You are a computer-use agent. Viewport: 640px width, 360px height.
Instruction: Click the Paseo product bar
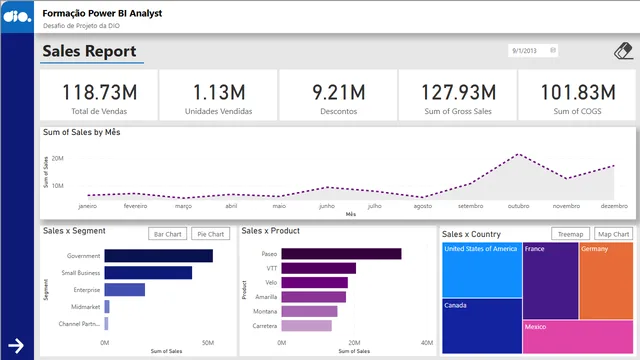[341, 254]
